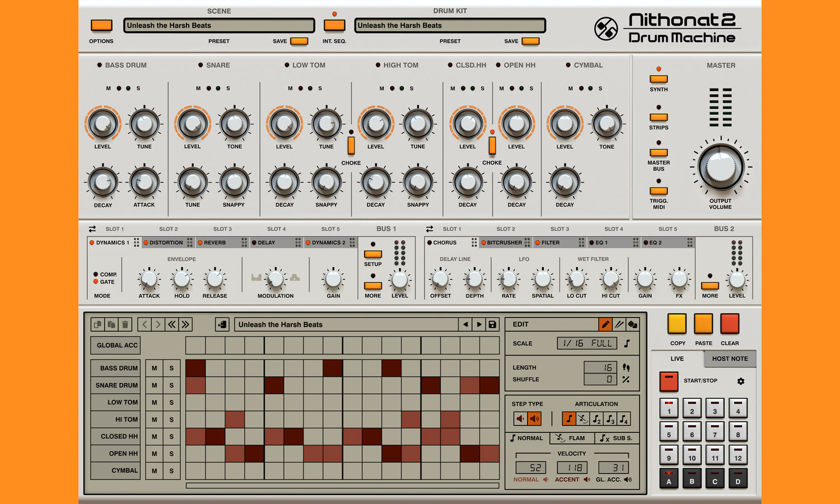Choose the flam articulation icon
The height and width of the screenshot is (504, 840).
pos(583,418)
